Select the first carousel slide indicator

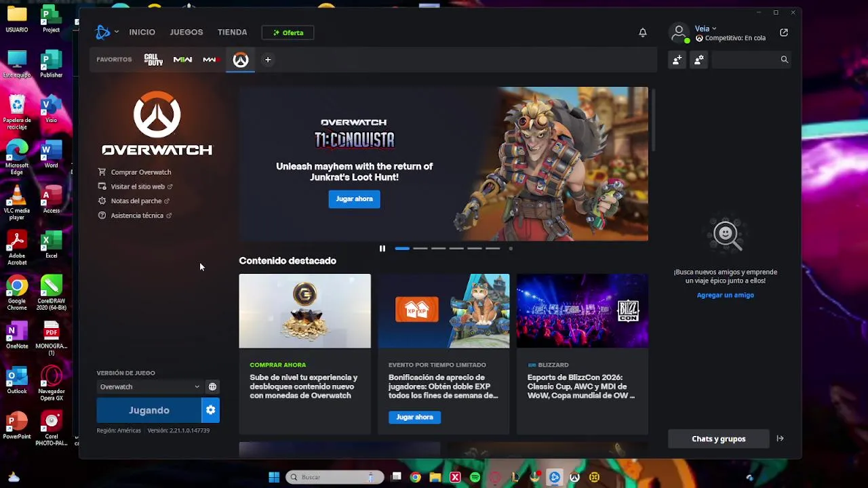pos(402,249)
